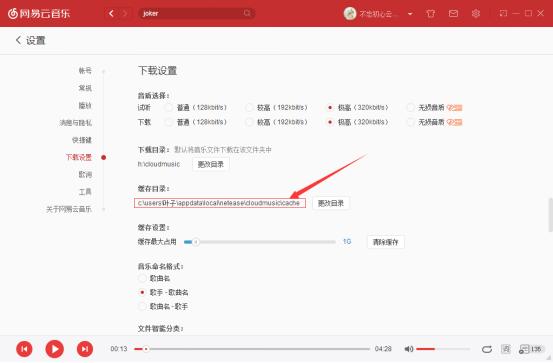Open the 消息与隐私 settings section
Screen dimensions: 553x363
coord(76,122)
